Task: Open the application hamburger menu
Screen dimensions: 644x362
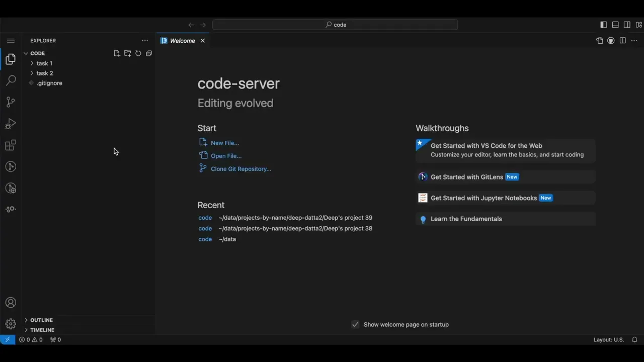Action: (x=11, y=41)
